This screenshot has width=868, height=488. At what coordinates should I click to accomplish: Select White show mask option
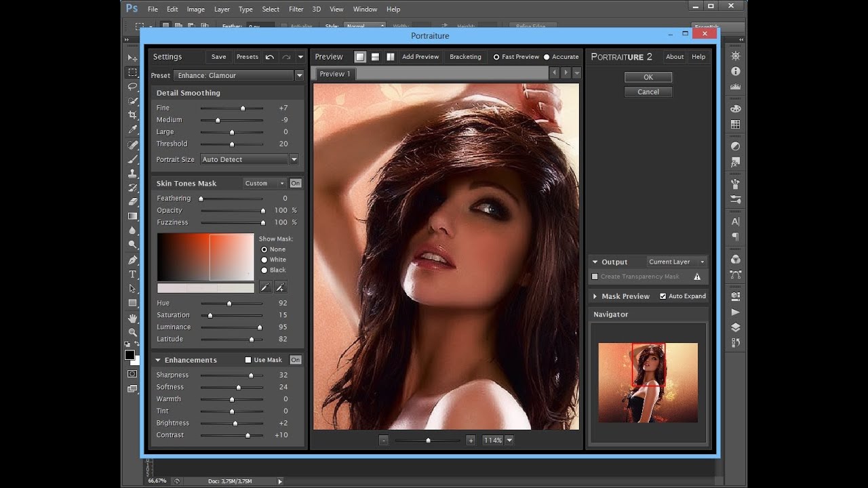[x=264, y=260]
